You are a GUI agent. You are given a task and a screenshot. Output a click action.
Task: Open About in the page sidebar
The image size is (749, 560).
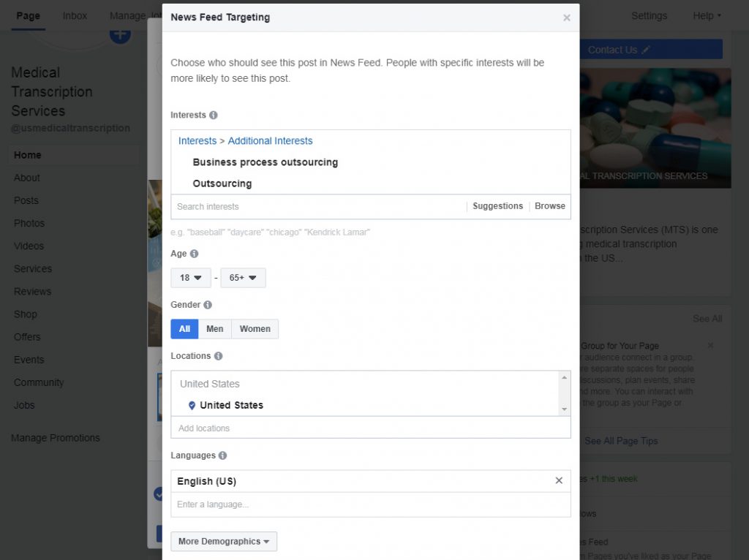27,178
